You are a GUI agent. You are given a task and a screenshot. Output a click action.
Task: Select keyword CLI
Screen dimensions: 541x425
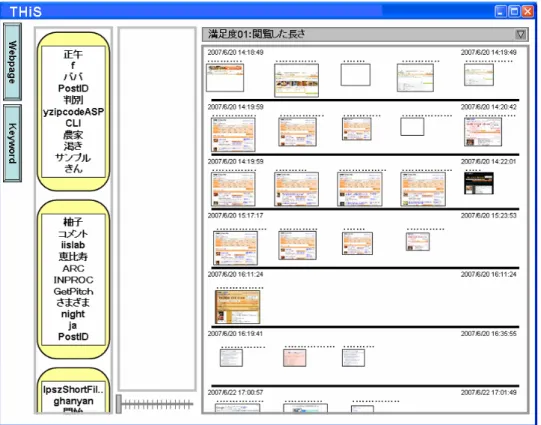click(x=73, y=123)
